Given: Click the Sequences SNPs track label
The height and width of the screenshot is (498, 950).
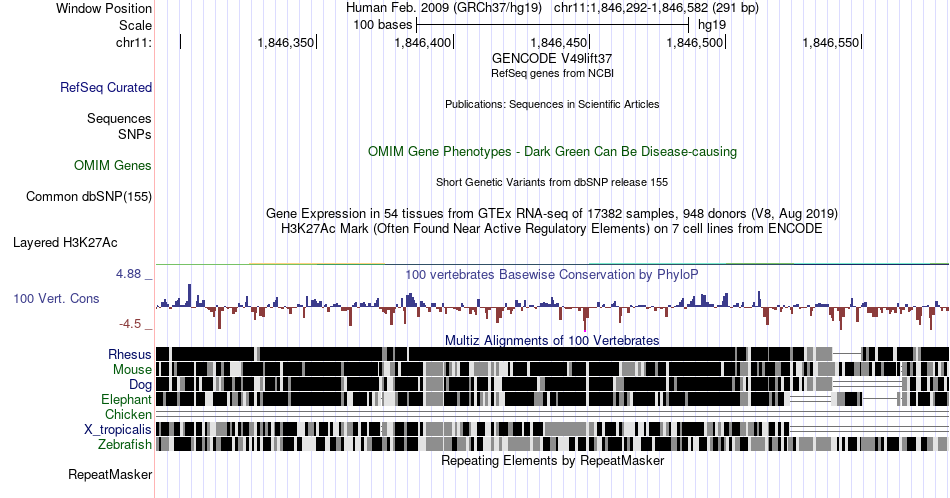Looking at the screenshot, I should [119, 126].
